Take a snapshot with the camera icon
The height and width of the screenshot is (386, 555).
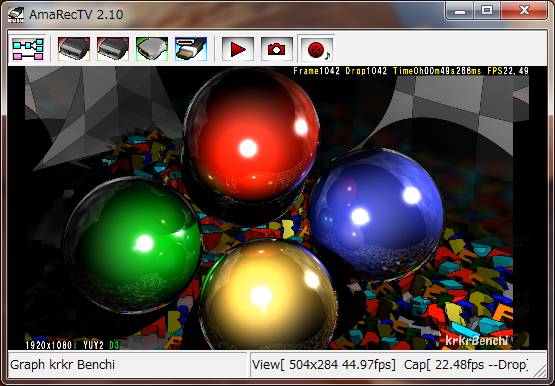[x=277, y=49]
